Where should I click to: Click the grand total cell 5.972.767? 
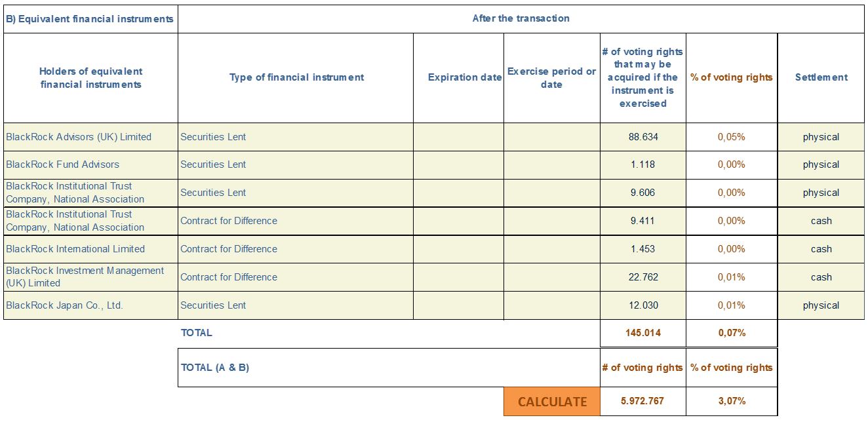(643, 401)
